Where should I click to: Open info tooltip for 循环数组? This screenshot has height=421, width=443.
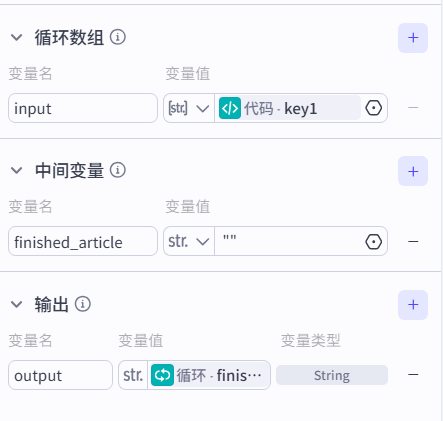point(118,37)
